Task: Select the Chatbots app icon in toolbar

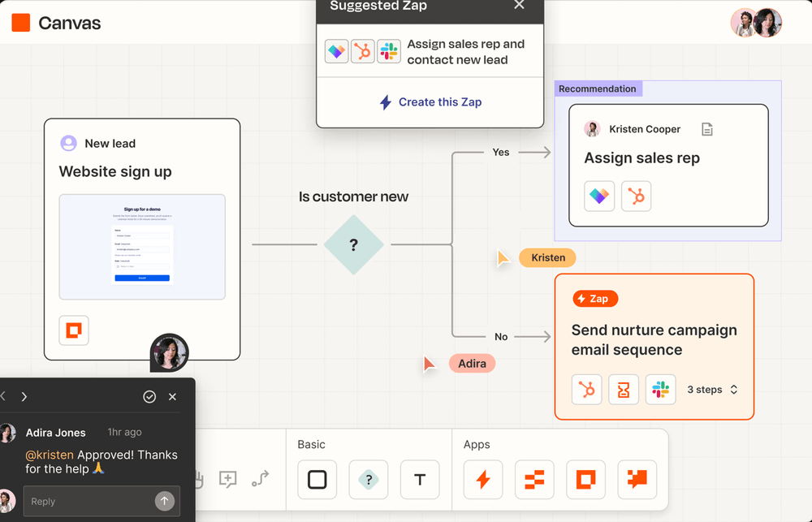Action: (x=637, y=480)
